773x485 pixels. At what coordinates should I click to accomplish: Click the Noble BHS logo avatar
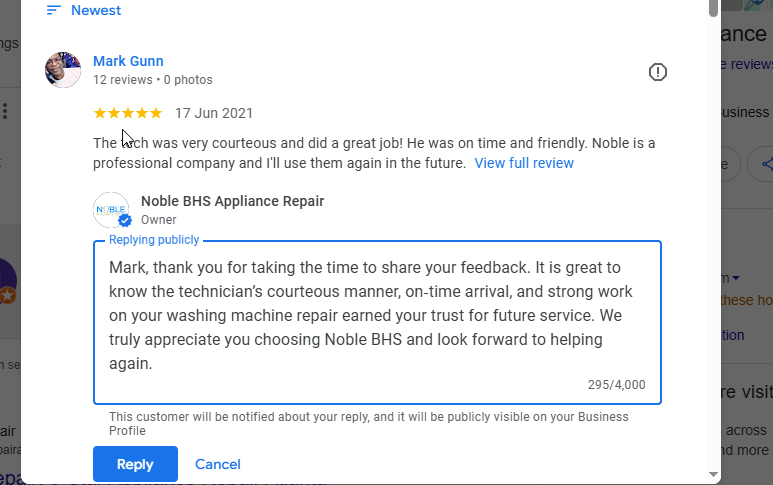[x=110, y=208]
